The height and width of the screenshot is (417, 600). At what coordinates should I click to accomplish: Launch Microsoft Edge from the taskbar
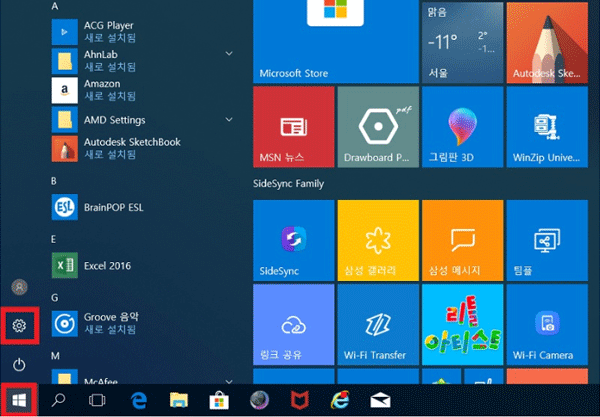click(x=139, y=400)
